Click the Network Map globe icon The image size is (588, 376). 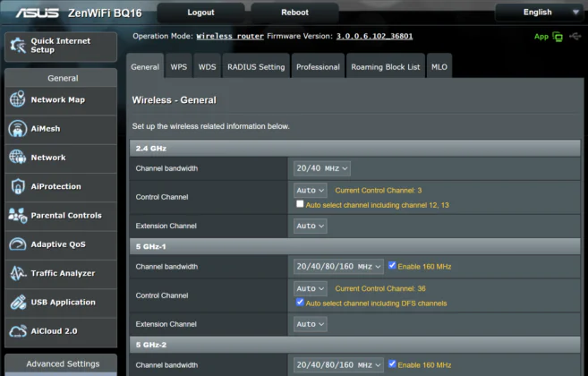(17, 99)
